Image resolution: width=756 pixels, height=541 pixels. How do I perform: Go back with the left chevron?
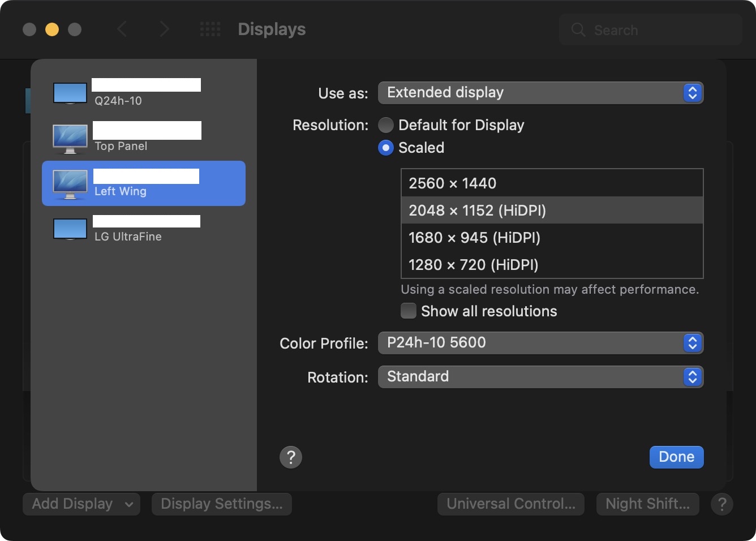click(122, 29)
